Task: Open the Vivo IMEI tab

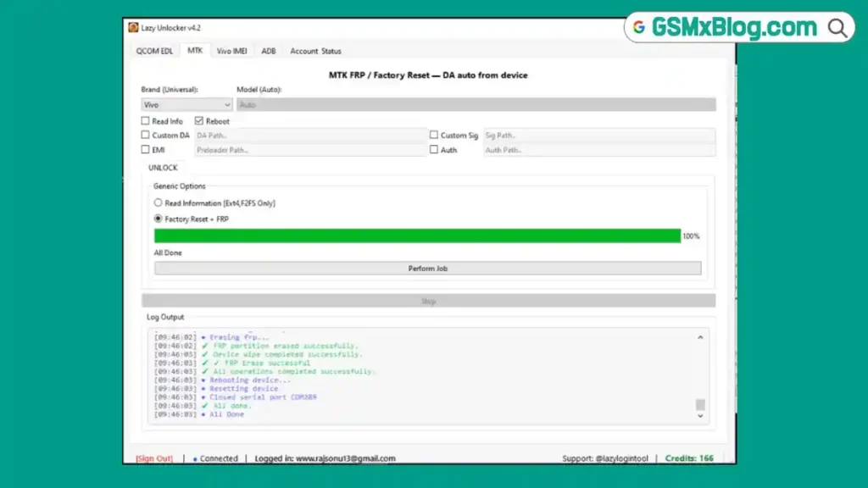Action: [232, 51]
